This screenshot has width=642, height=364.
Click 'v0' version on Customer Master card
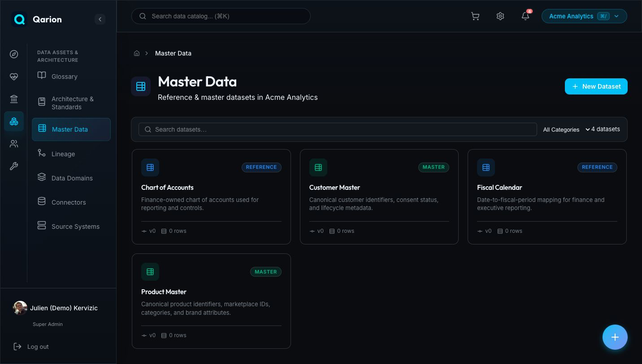pyautogui.click(x=317, y=231)
